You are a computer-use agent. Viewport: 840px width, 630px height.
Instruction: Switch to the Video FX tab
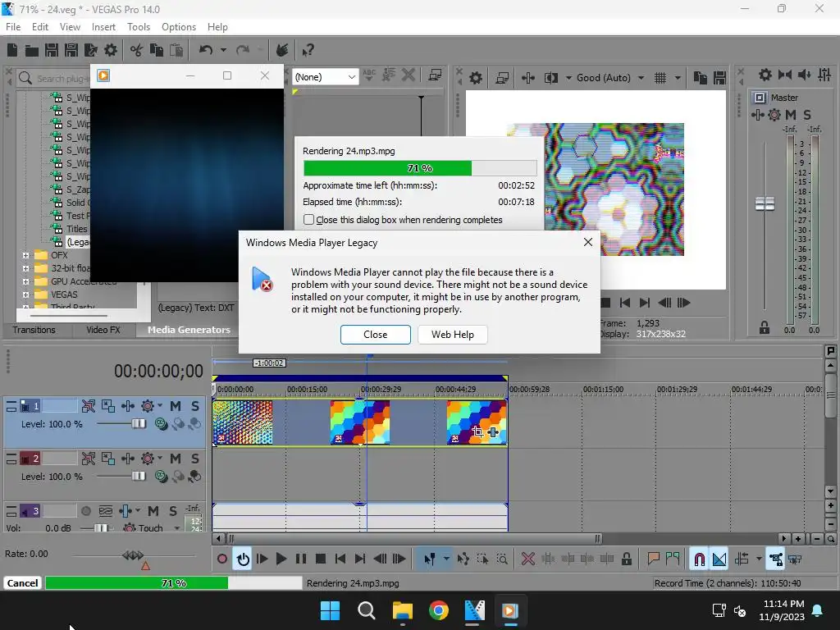coord(103,330)
